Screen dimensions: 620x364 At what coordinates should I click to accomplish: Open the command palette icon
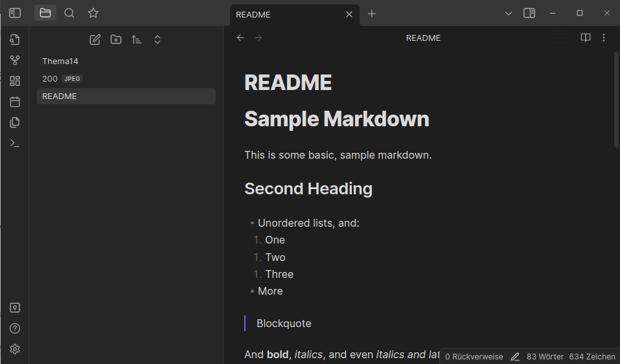(14, 143)
